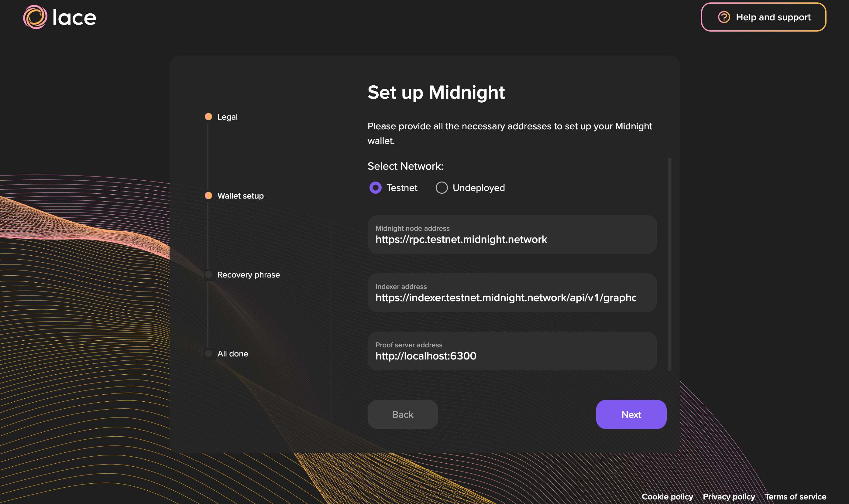
Task: View the Privacy policy link
Action: click(x=729, y=496)
